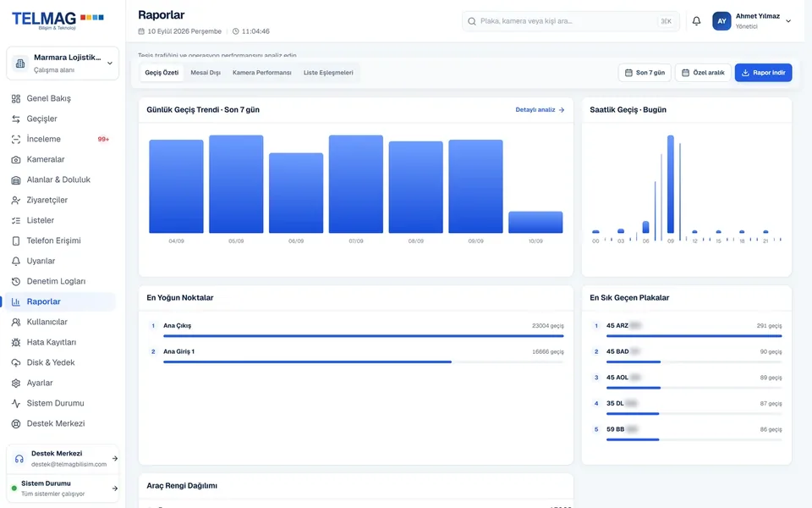Click the 45 ARZ plate row
Viewport: 812px width, 508px height.
(x=687, y=329)
